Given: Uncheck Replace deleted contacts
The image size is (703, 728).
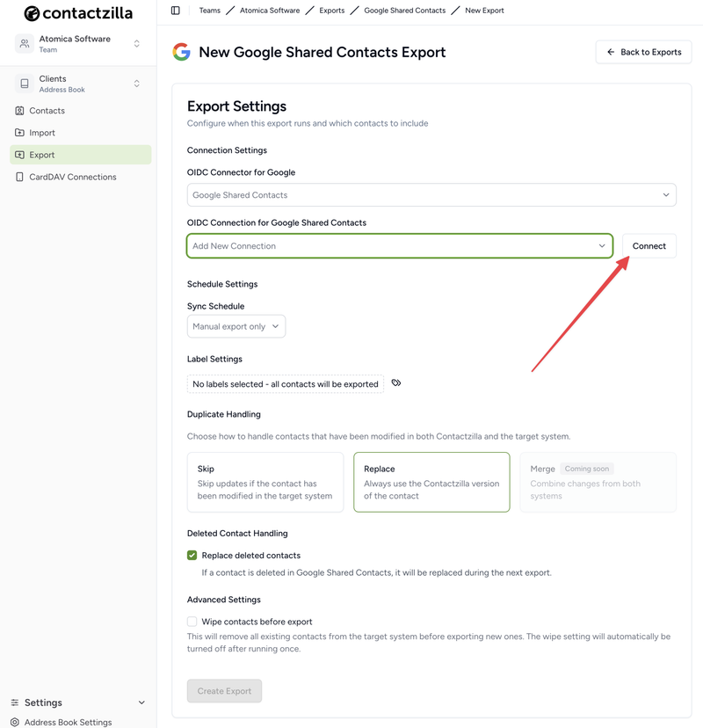Looking at the screenshot, I should (191, 555).
